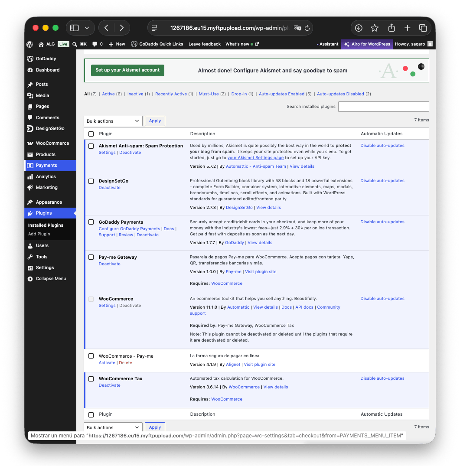This screenshot has width=460, height=476.
Task: Go forward with the Safari forward arrow
Action: tap(122, 28)
